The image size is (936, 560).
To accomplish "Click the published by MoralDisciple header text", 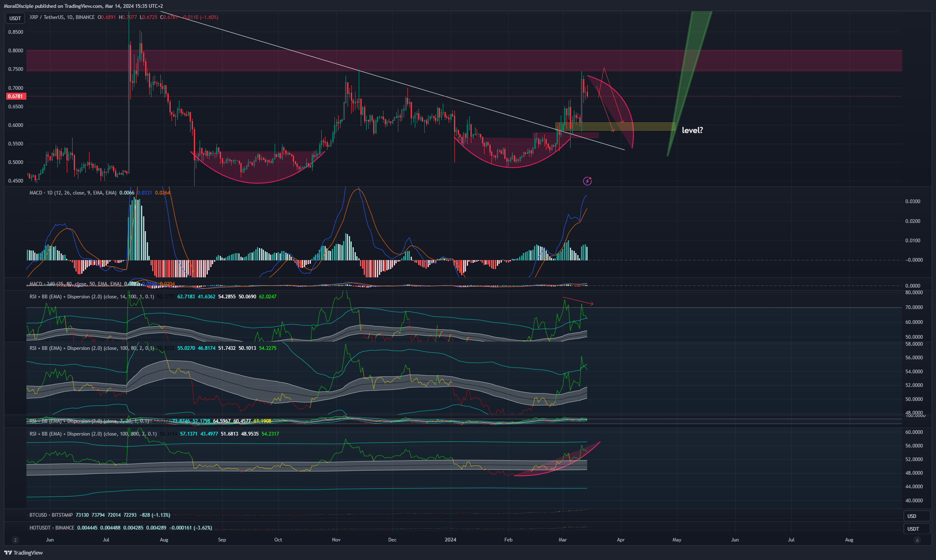I will point(83,6).
